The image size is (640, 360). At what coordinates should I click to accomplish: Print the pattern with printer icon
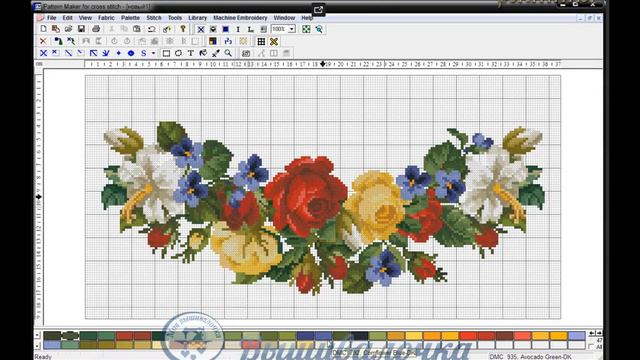pos(96,29)
